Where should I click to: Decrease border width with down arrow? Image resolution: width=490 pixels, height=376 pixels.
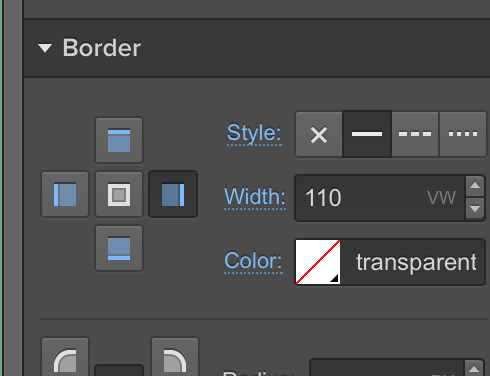[475, 209]
